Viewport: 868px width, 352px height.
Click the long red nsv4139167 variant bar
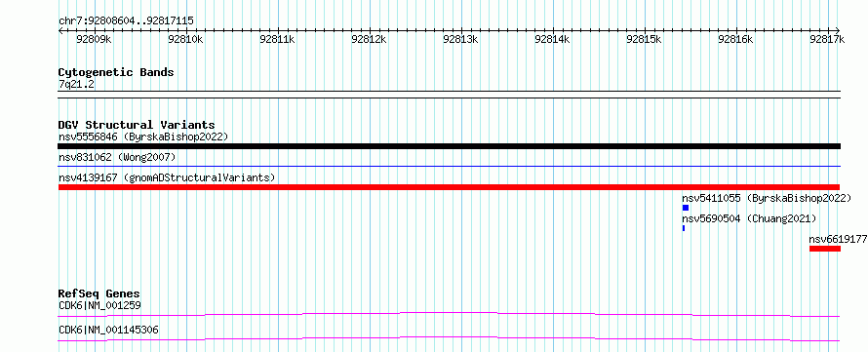449,187
